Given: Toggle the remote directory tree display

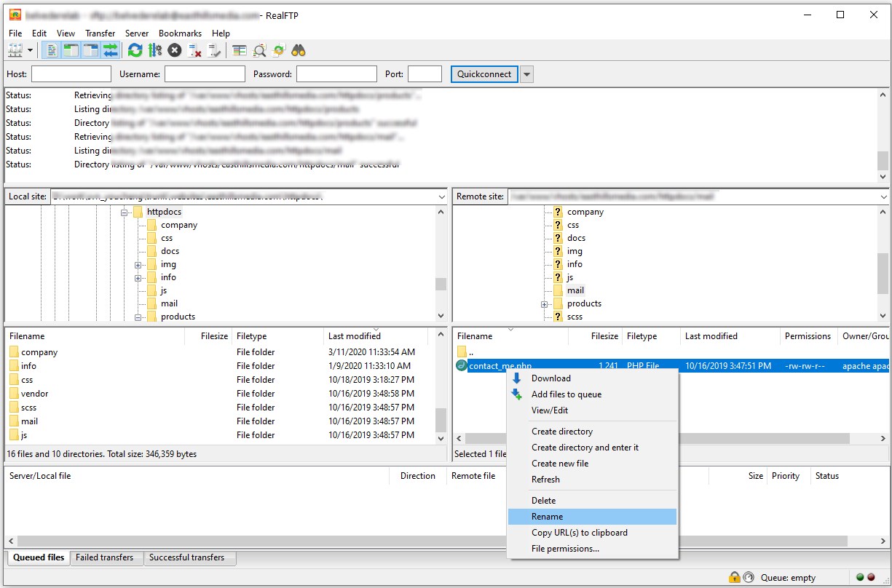Looking at the screenshot, I should [x=90, y=50].
